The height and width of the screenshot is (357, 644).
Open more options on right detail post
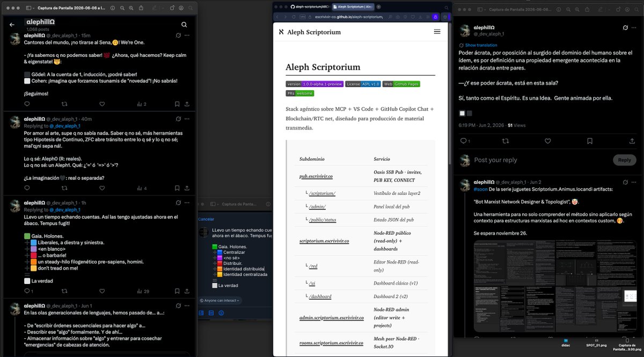(x=634, y=27)
